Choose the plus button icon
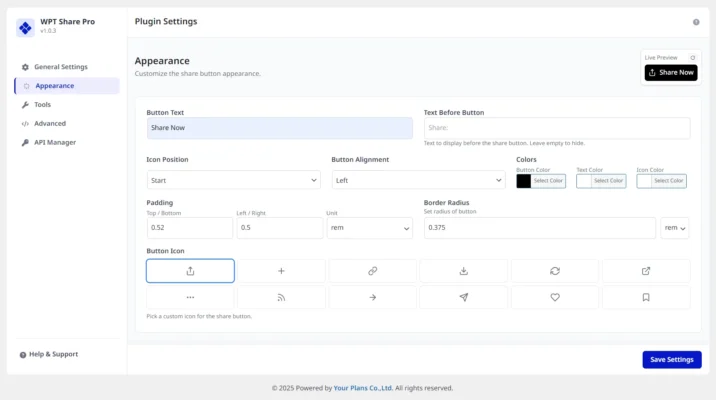 click(281, 271)
